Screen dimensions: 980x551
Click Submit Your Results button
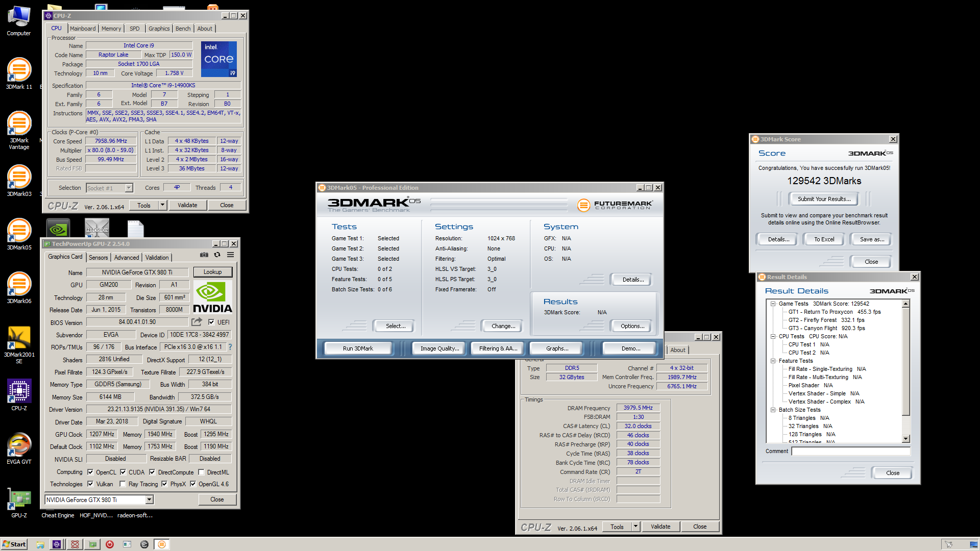coord(824,199)
